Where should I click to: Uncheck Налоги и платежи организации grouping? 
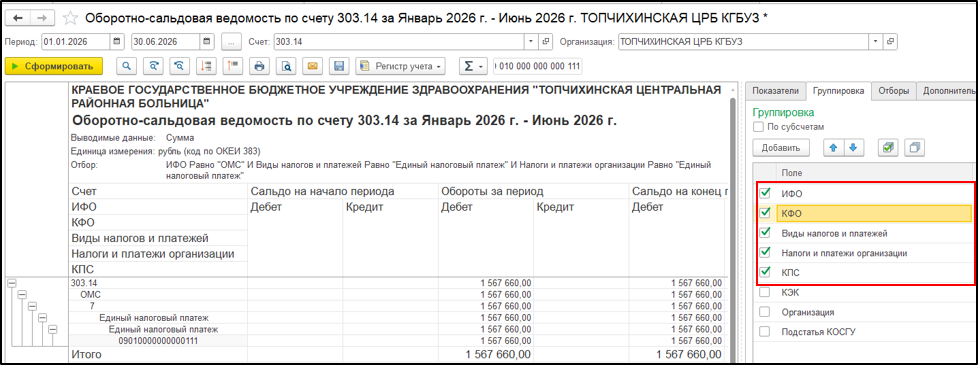tap(765, 253)
